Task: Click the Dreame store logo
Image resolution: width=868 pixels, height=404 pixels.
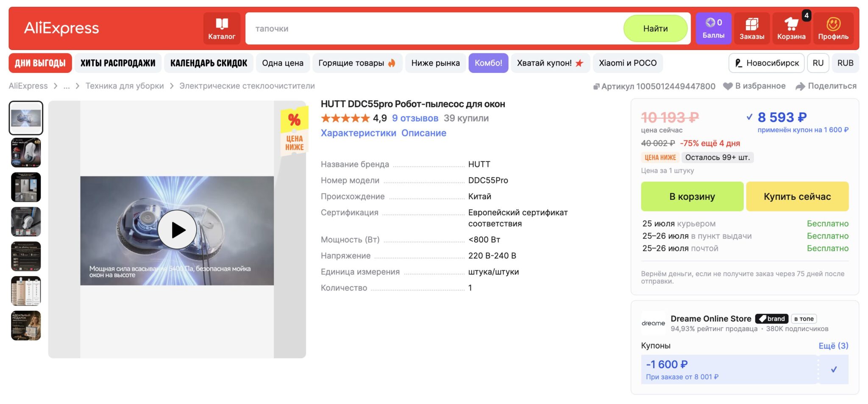Action: click(x=653, y=323)
